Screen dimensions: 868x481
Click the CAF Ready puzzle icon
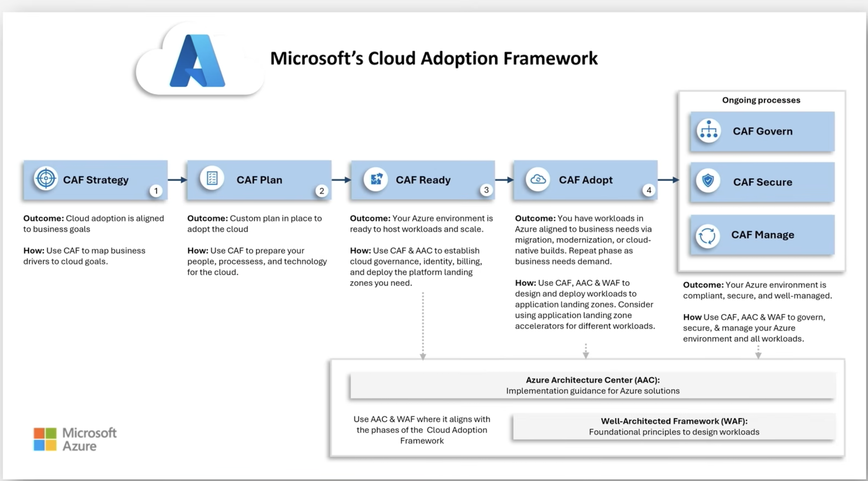tap(376, 179)
